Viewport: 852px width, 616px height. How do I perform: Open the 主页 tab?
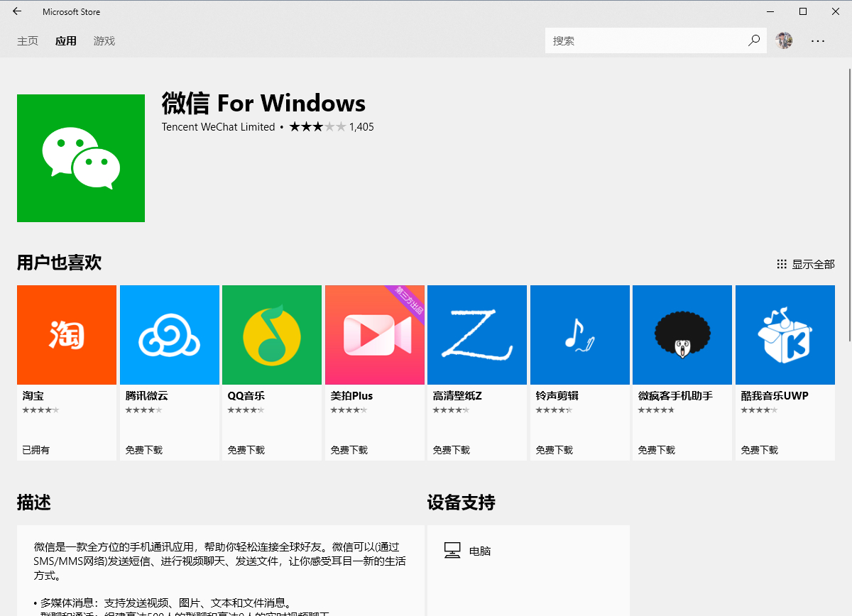(x=28, y=41)
